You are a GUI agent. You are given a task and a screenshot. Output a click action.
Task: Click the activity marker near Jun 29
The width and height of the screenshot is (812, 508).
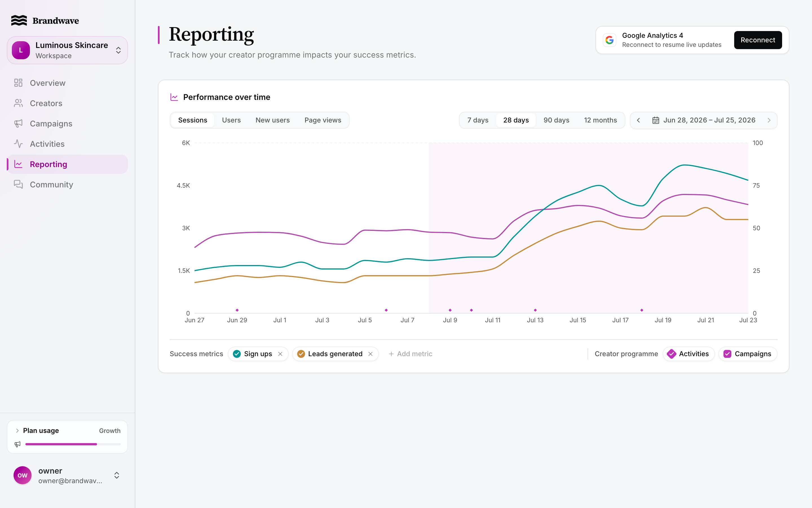(237, 310)
